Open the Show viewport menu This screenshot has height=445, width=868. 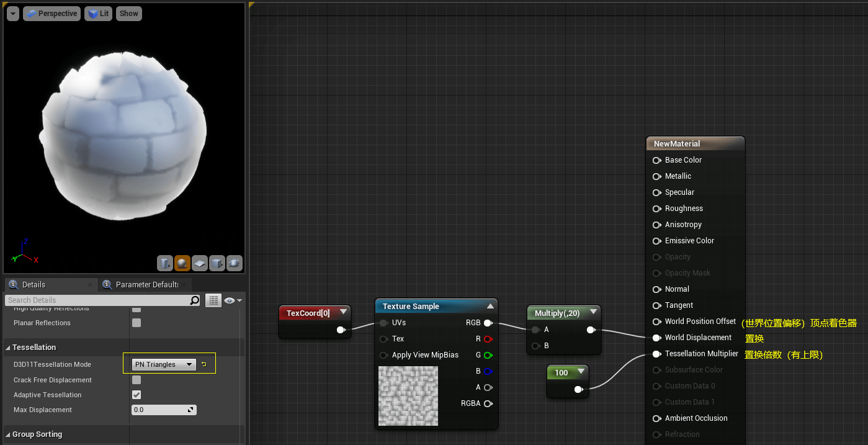(x=129, y=14)
